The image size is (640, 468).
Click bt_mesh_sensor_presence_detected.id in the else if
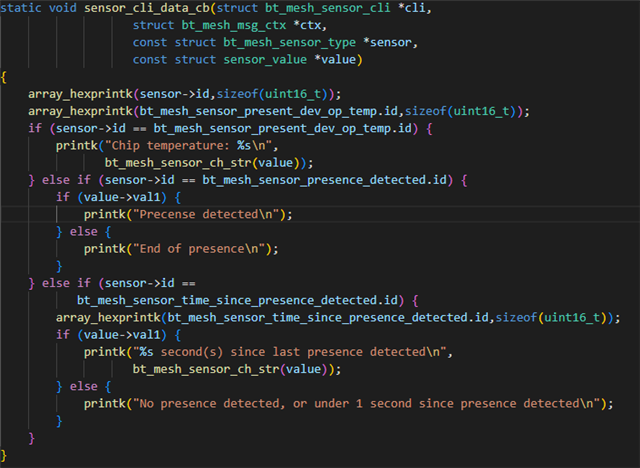tap(324, 180)
